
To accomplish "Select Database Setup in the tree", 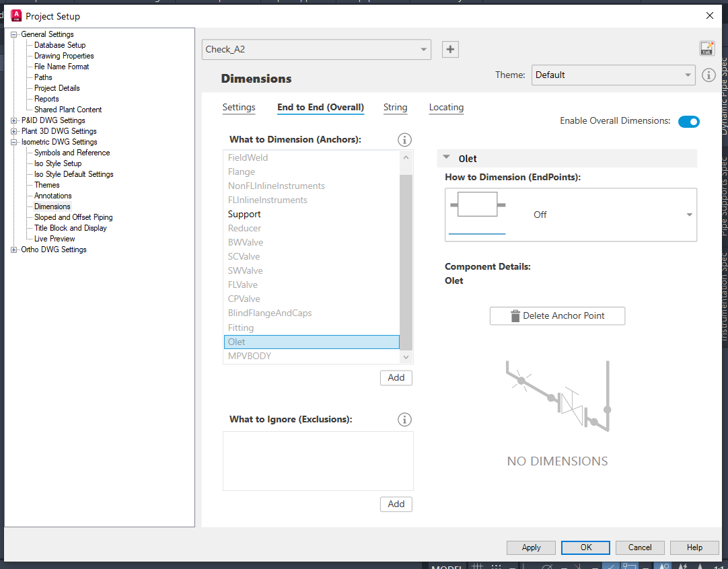I will (x=60, y=45).
